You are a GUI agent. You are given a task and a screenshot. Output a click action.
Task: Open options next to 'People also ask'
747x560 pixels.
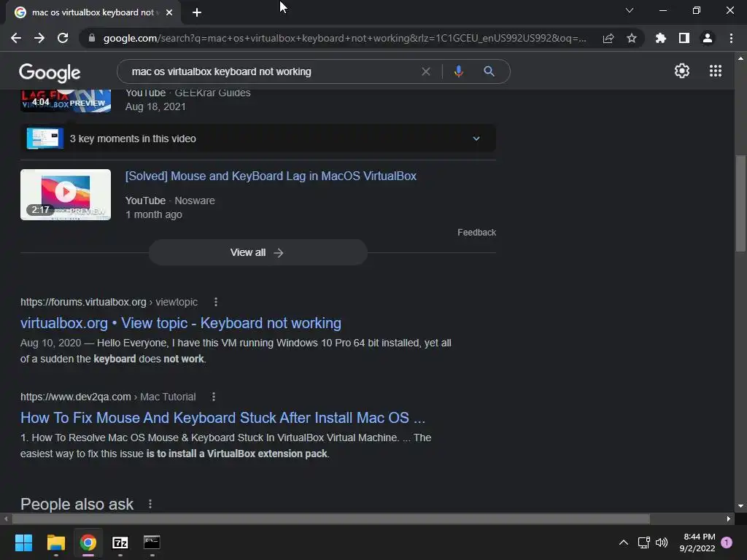click(150, 504)
